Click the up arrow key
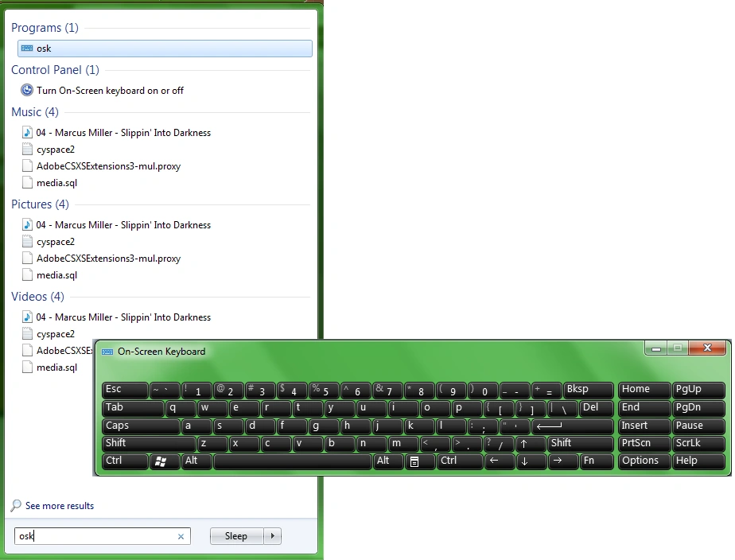The height and width of the screenshot is (560, 735). pos(530,444)
